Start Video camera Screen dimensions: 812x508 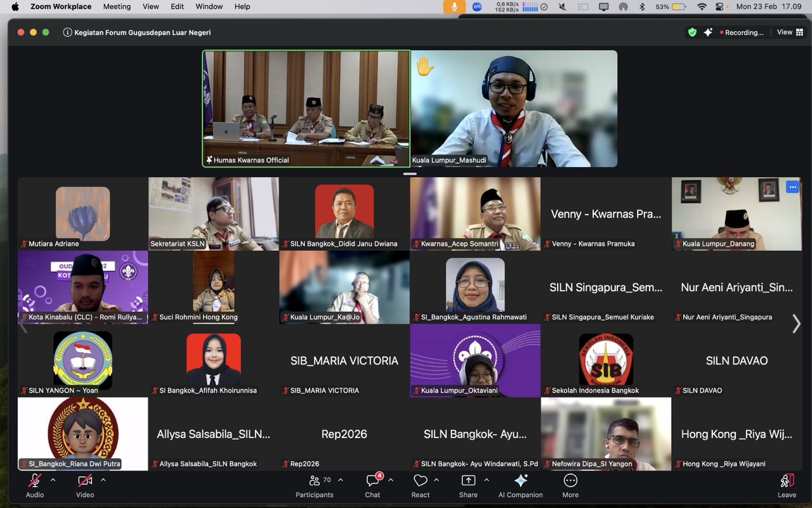(x=85, y=486)
